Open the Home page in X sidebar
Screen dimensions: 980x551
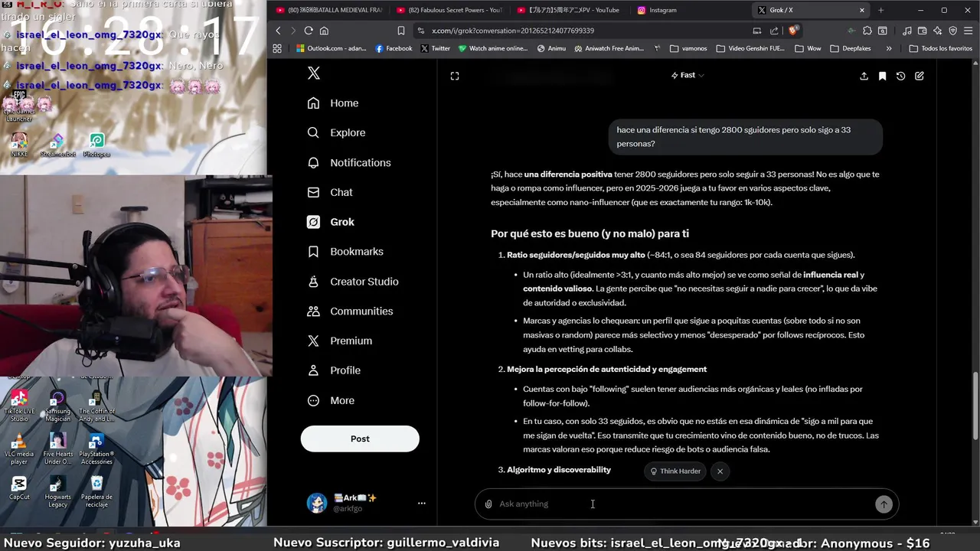click(x=332, y=103)
